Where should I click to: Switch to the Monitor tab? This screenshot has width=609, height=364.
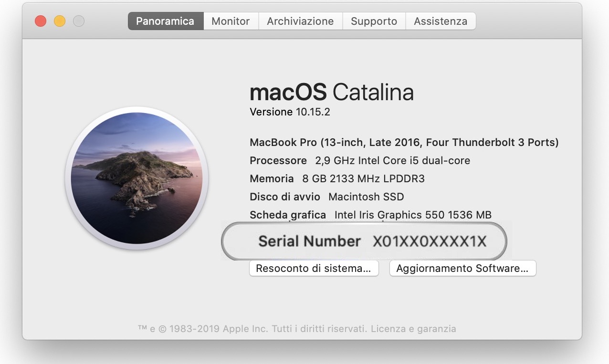coord(231,21)
